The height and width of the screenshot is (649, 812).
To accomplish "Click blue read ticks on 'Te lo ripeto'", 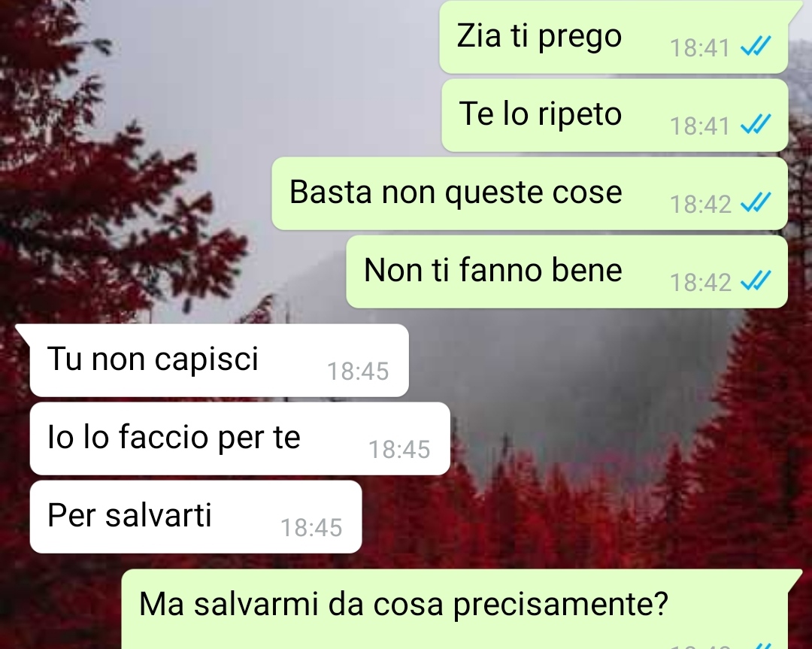I will pyautogui.click(x=756, y=124).
